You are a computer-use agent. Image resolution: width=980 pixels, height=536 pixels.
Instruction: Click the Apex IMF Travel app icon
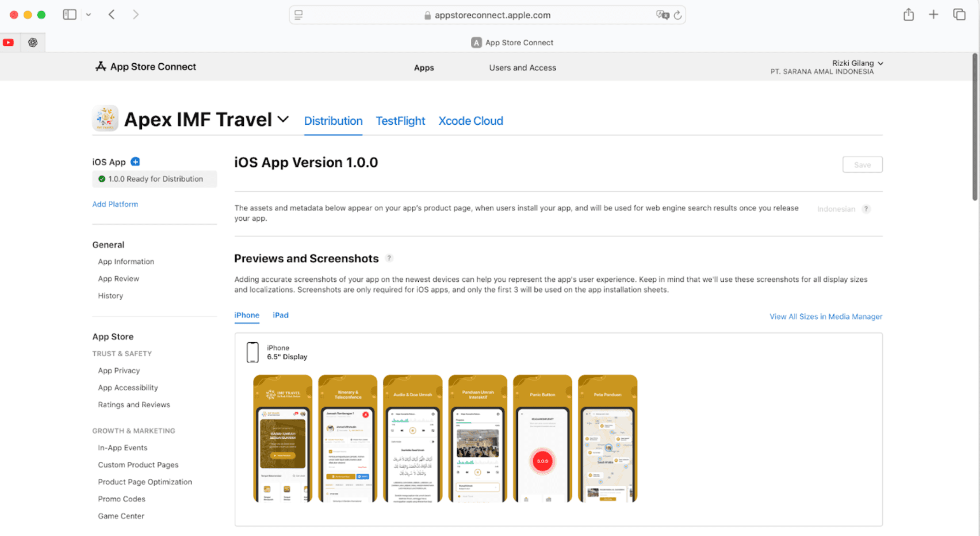tap(105, 118)
